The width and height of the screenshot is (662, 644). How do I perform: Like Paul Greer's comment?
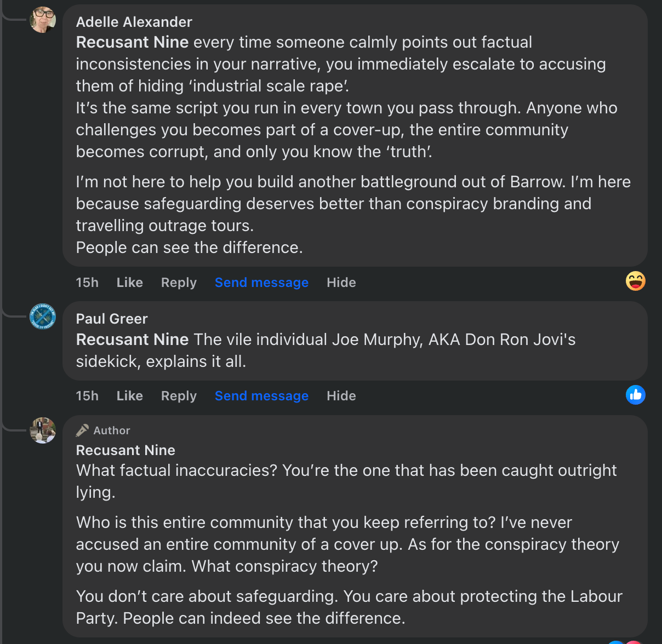129,396
